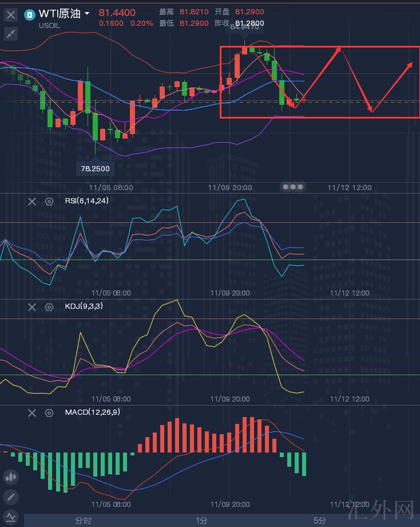Click the current price 81.4400
The image size is (420, 527).
117,13
